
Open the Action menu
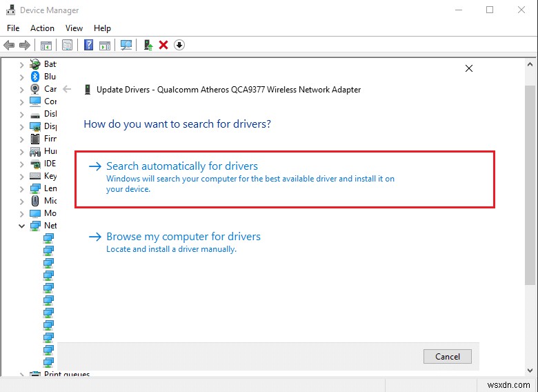[42, 28]
